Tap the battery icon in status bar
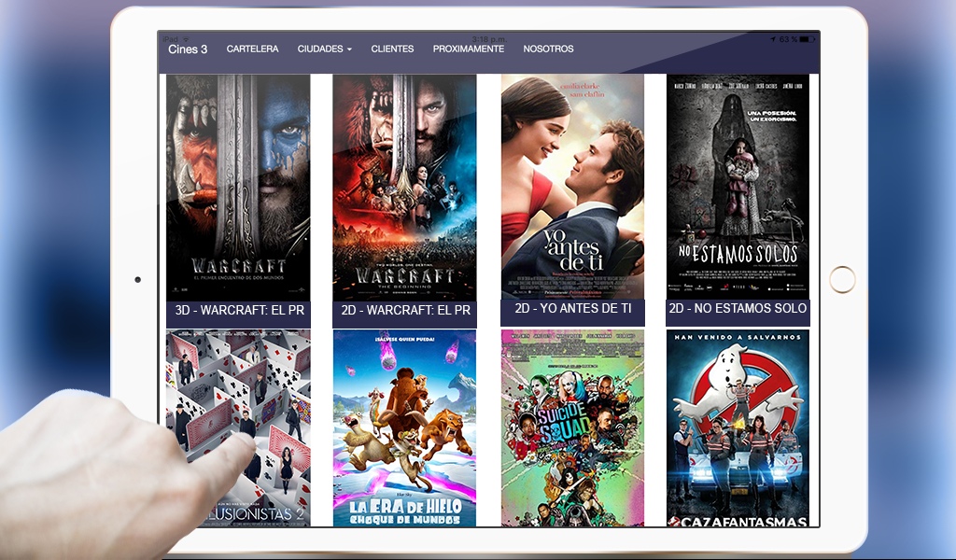Image resolution: width=956 pixels, height=560 pixels. [x=808, y=39]
